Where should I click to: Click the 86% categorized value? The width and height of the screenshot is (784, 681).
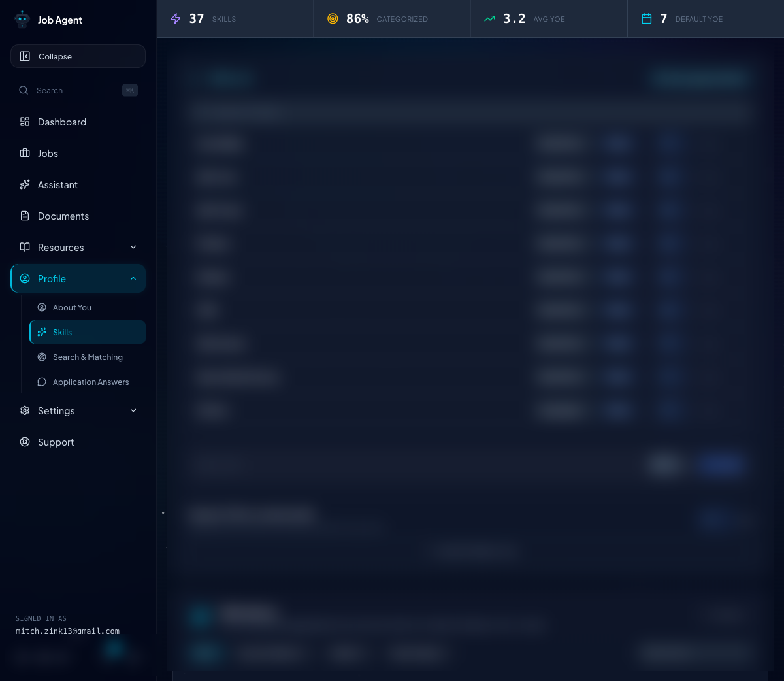tap(357, 19)
